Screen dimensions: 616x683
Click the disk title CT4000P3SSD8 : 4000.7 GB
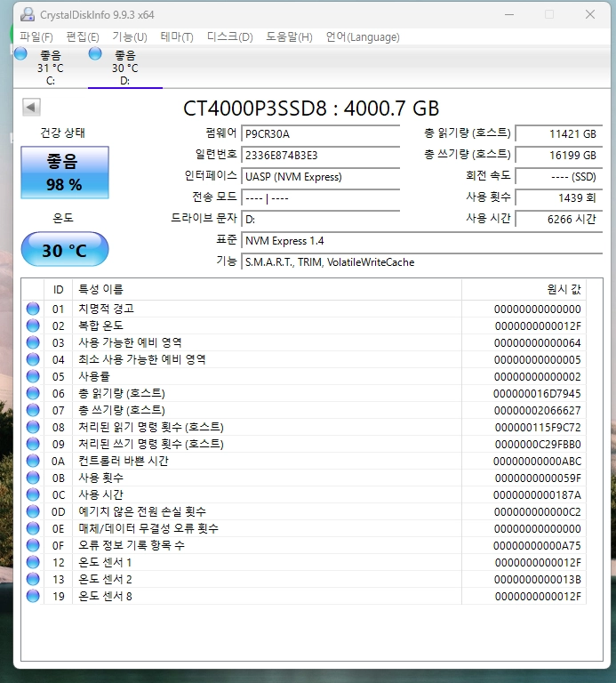pos(311,108)
